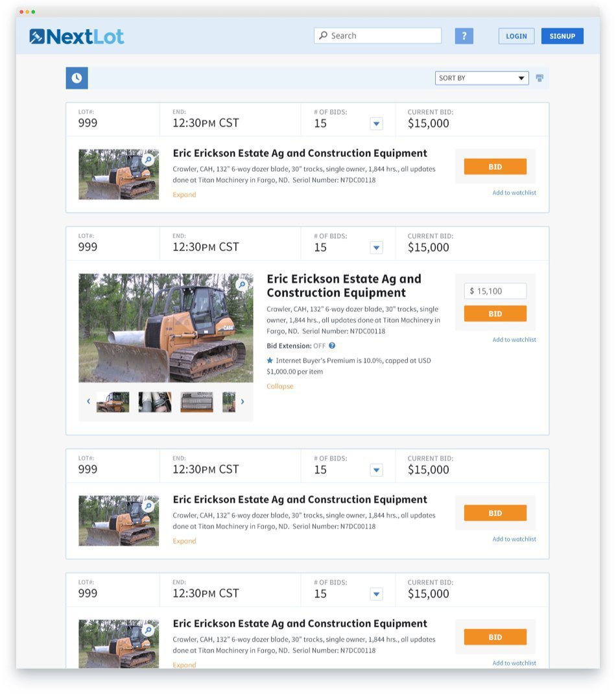The width and height of the screenshot is (616, 694).
Task: Click the Search input field
Action: [x=377, y=36]
